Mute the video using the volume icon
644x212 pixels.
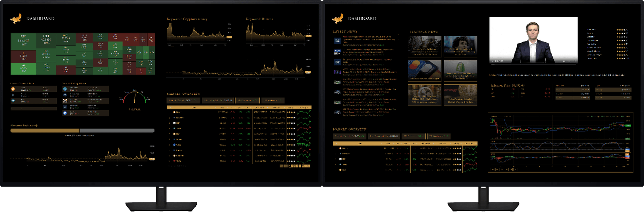(x=563, y=61)
